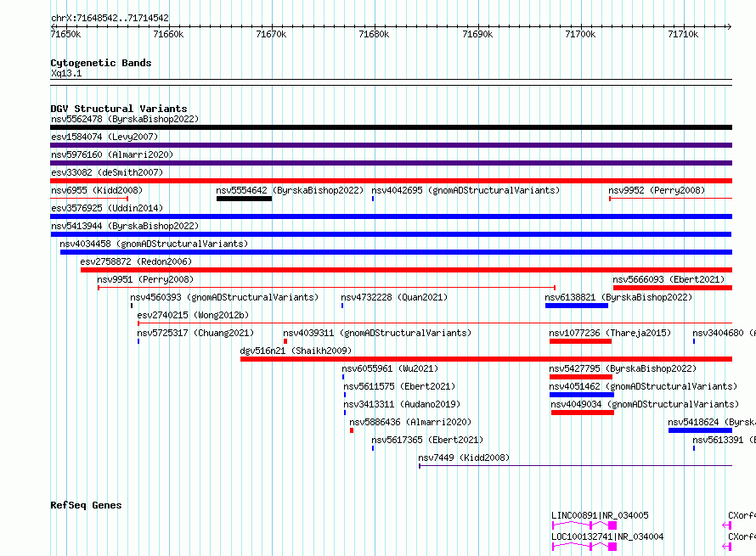
Task: Open nsv6055961 (Wu2021) label
Action: [390, 368]
